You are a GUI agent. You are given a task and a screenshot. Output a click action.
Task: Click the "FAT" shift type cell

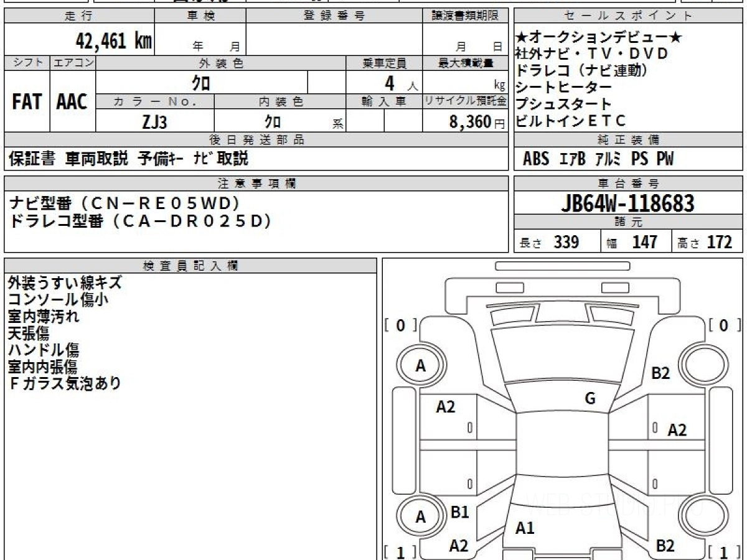(x=27, y=101)
